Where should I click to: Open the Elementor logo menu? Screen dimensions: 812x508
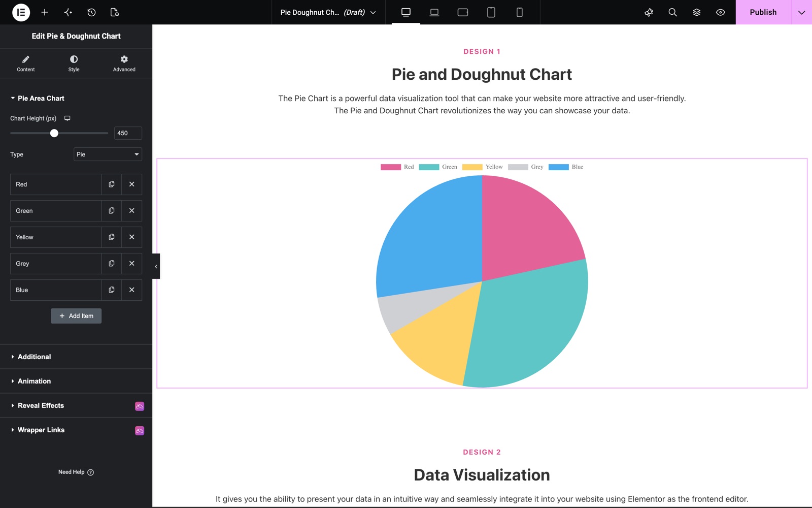[21, 12]
